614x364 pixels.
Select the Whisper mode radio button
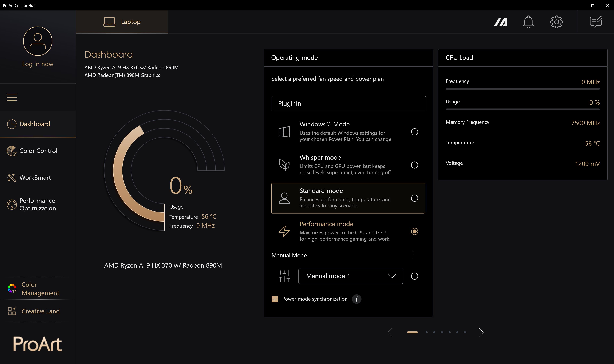[x=414, y=165]
